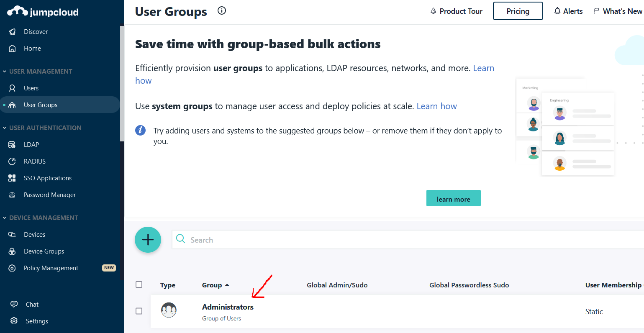Click the learn more button

coord(454,198)
